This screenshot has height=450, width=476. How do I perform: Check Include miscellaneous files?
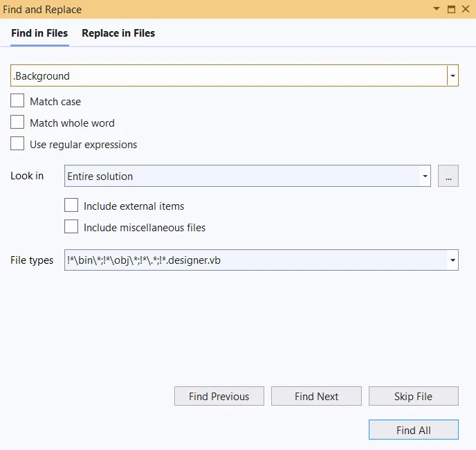coord(71,227)
